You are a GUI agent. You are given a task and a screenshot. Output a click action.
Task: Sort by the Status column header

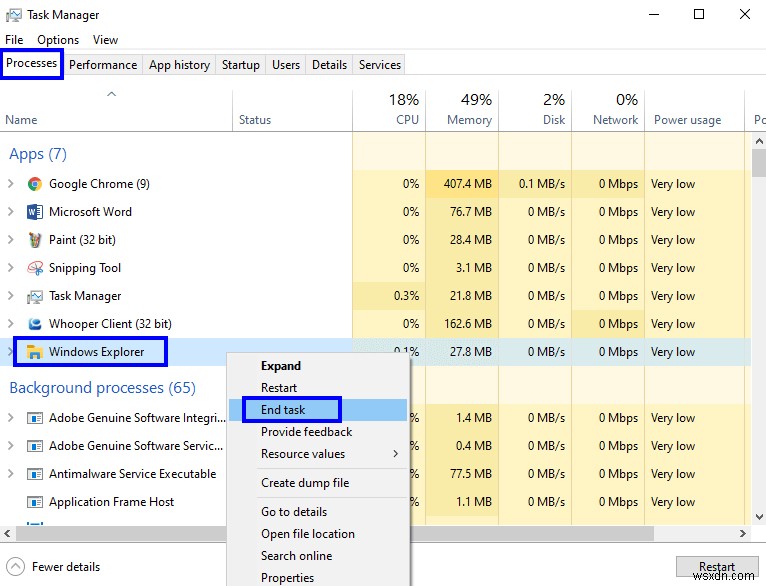click(x=293, y=110)
